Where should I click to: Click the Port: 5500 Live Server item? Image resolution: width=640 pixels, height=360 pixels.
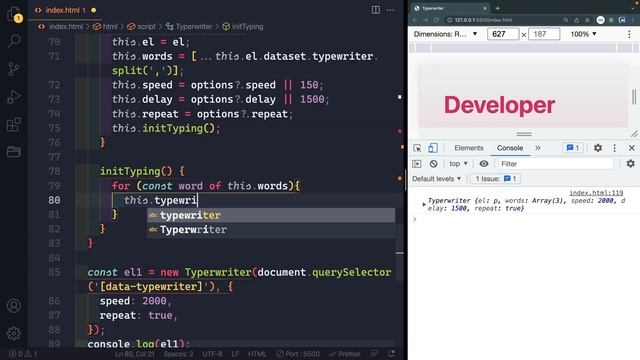coord(298,354)
